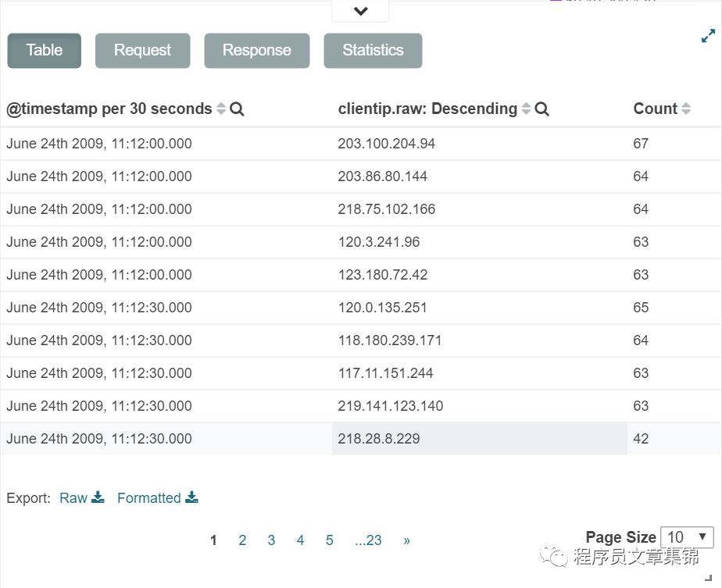Click the Formatted export download icon
Screen dimensions: 722x588
tap(191, 497)
